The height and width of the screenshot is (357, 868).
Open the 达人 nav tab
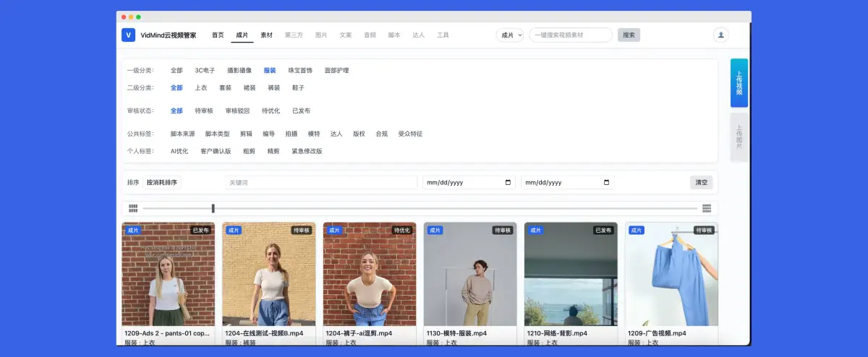pyautogui.click(x=418, y=35)
